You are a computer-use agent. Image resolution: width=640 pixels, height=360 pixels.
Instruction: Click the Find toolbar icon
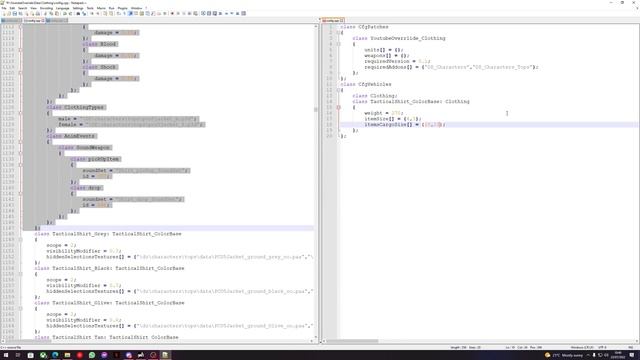[78, 13]
